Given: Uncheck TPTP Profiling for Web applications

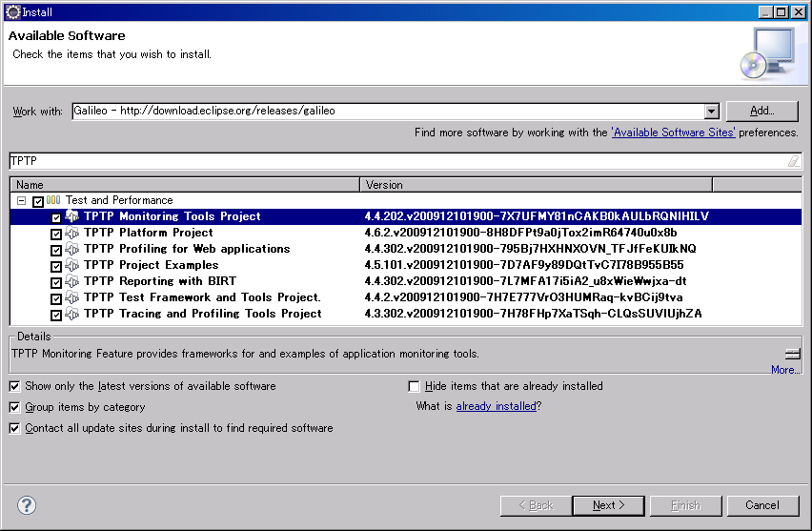Looking at the screenshot, I should click(x=56, y=250).
